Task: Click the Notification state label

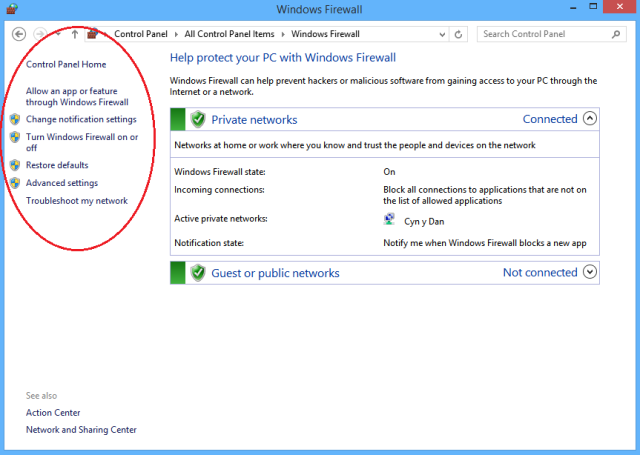Action: pyautogui.click(x=209, y=243)
